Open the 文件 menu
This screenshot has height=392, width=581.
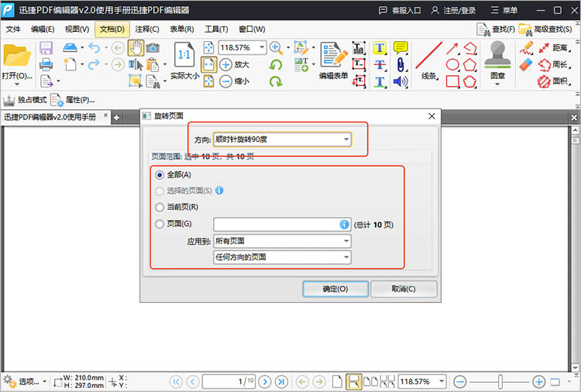13,29
